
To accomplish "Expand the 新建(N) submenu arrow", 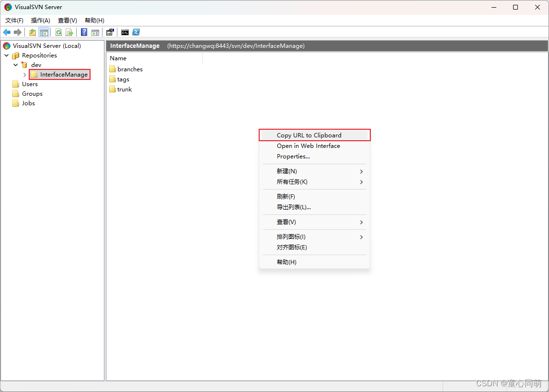I will (361, 171).
